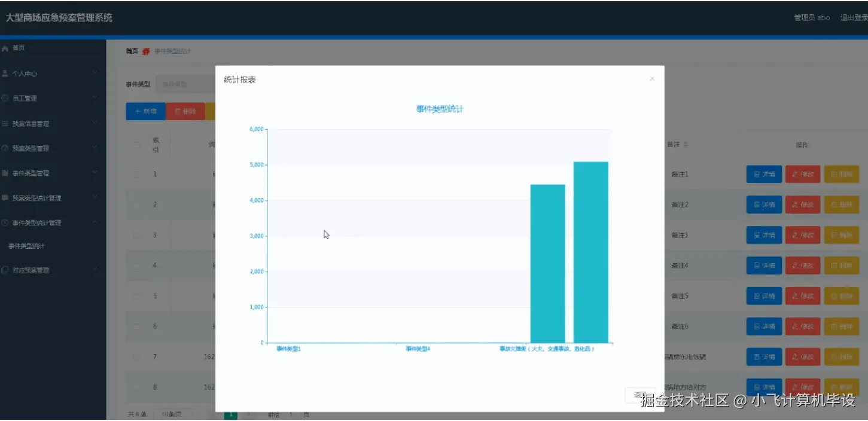Click the chat icon beside 预案类型统计管理
This screenshot has height=421, width=868.
pyautogui.click(x=5, y=197)
